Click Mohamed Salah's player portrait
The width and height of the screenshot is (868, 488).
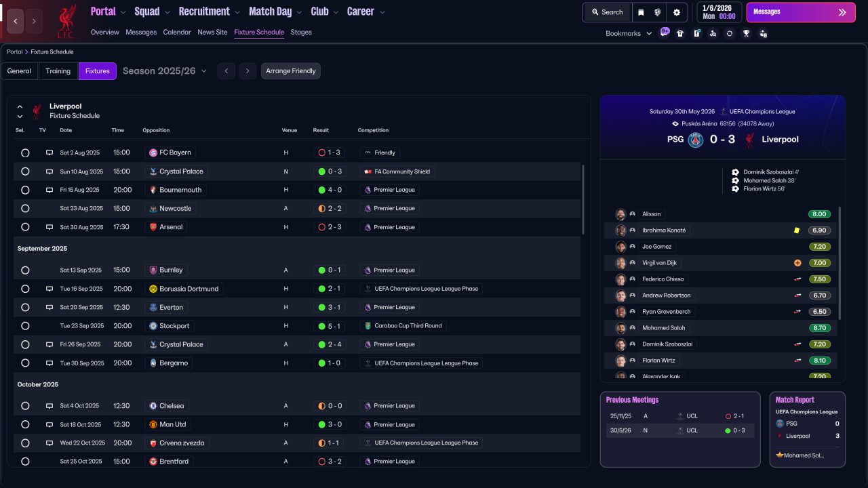(x=620, y=328)
